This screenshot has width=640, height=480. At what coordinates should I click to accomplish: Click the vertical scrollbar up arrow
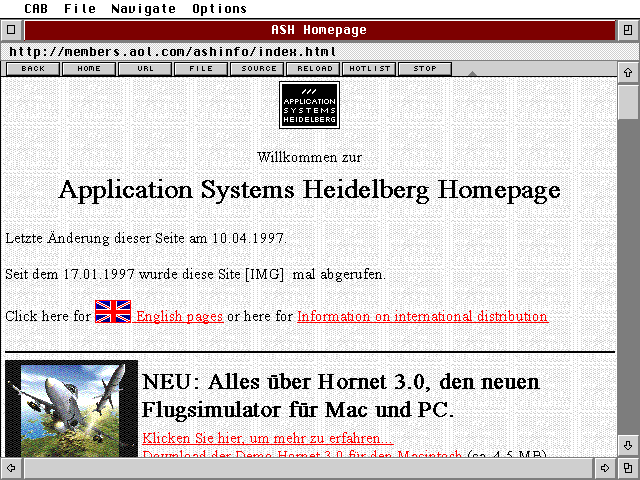pos(628,73)
